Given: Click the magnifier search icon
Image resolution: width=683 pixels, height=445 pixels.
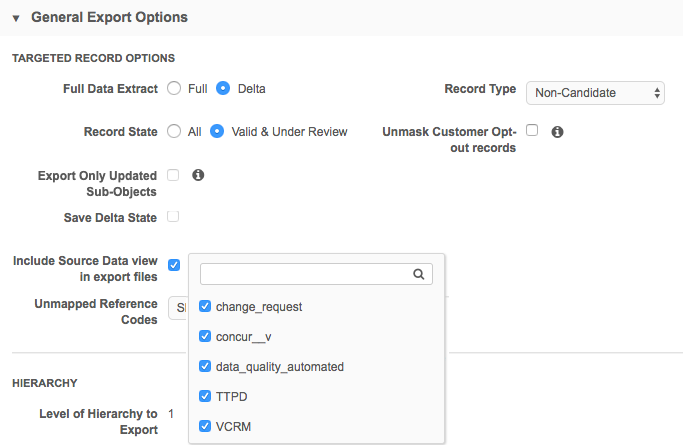Looking at the screenshot, I should pyautogui.click(x=420, y=274).
